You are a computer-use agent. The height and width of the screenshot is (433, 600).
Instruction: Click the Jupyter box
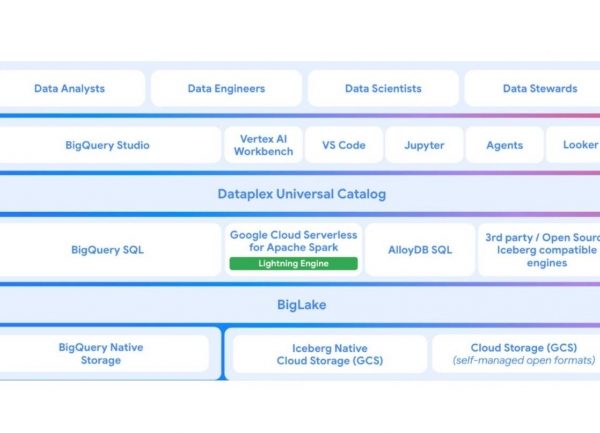(x=424, y=145)
